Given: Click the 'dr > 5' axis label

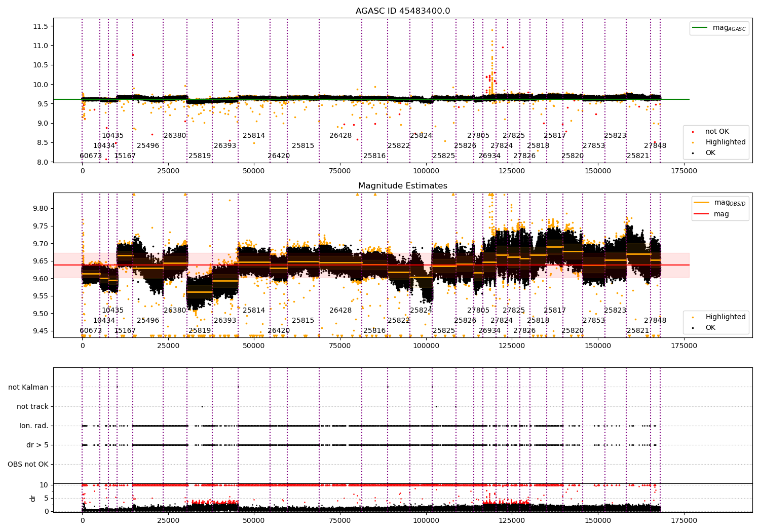Looking at the screenshot, I should [37, 445].
